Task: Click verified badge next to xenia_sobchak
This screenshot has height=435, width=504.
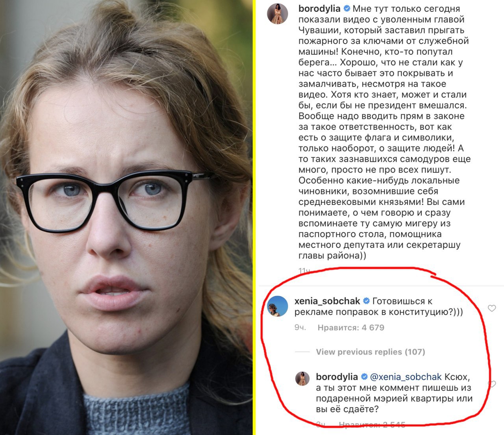Action: pyautogui.click(x=366, y=301)
